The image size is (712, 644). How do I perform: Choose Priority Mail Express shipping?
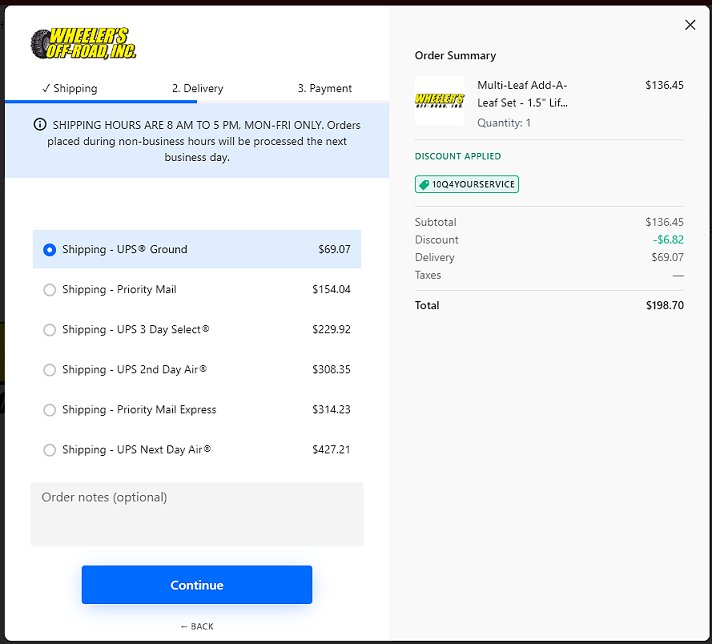[x=197, y=409]
